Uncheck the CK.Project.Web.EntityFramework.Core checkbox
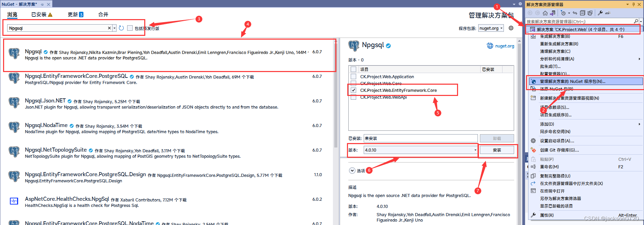This screenshot has width=644, height=225. pos(353,90)
